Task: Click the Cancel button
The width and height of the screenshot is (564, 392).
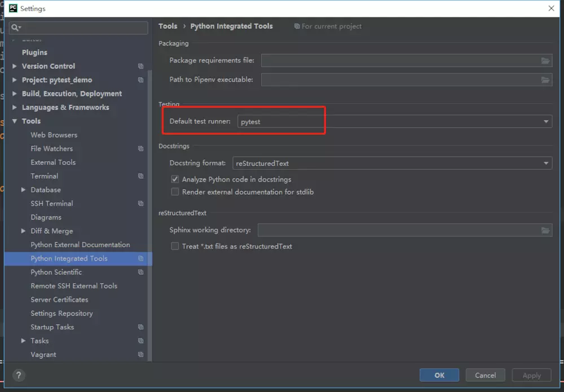Action: click(x=485, y=375)
